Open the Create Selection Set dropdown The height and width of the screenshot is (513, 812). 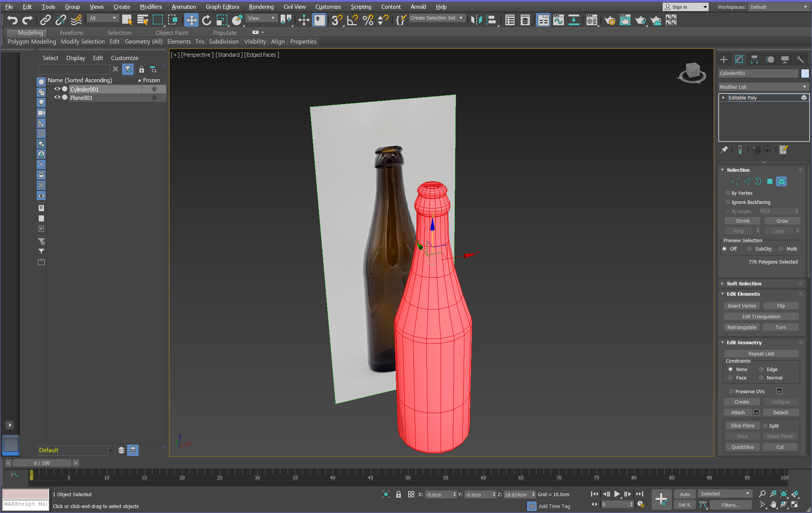[436, 18]
